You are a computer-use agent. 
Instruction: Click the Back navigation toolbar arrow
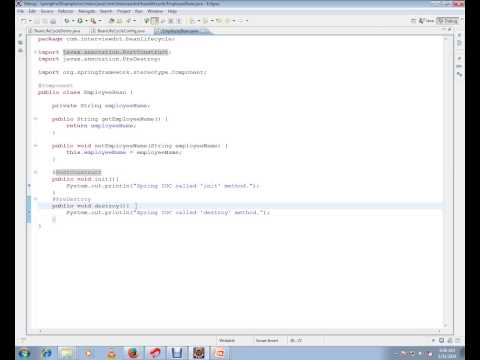228,21
